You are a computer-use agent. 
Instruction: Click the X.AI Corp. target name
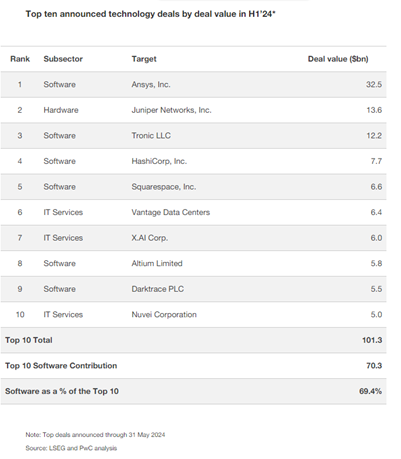pos(150,238)
